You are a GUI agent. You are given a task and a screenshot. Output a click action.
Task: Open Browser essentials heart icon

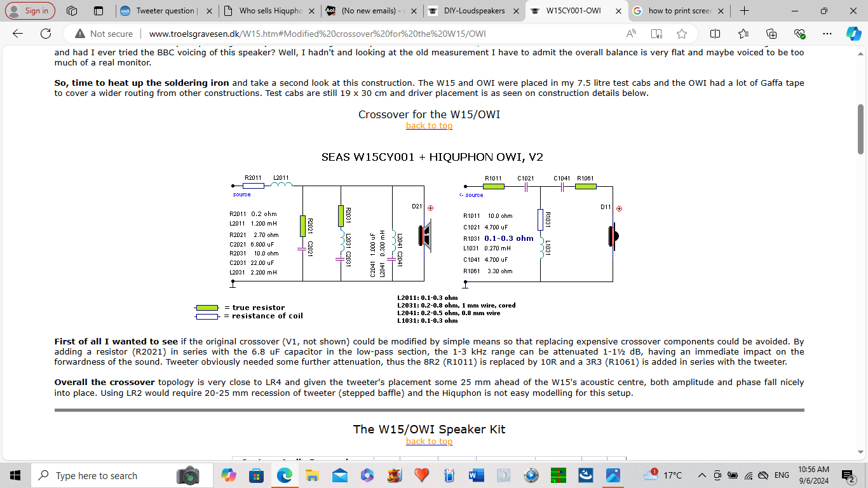[799, 34]
